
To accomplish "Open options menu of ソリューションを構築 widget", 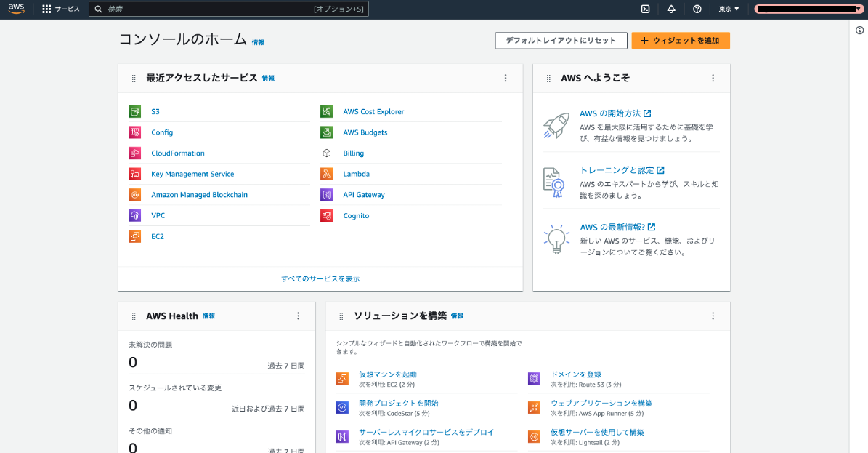I will pyautogui.click(x=713, y=316).
